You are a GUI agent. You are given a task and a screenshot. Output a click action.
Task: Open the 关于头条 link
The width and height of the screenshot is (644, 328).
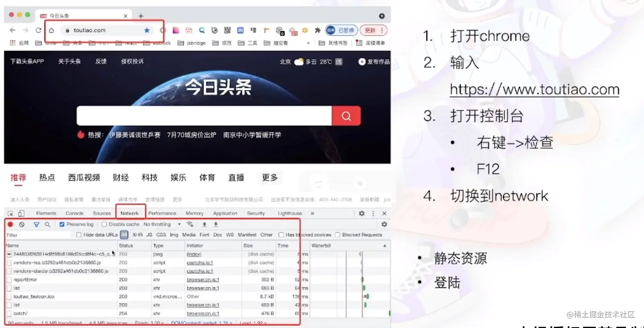coord(69,61)
